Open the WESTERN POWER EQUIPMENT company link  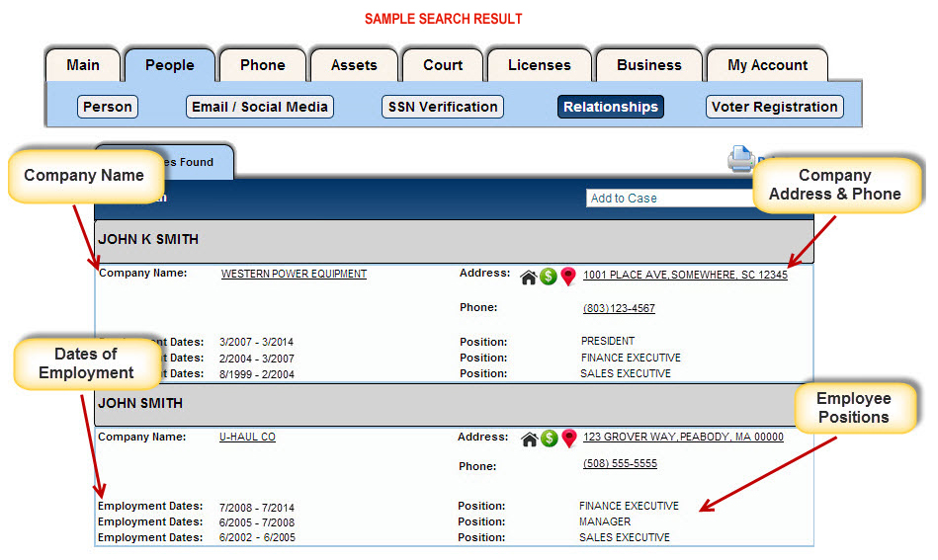(x=294, y=274)
